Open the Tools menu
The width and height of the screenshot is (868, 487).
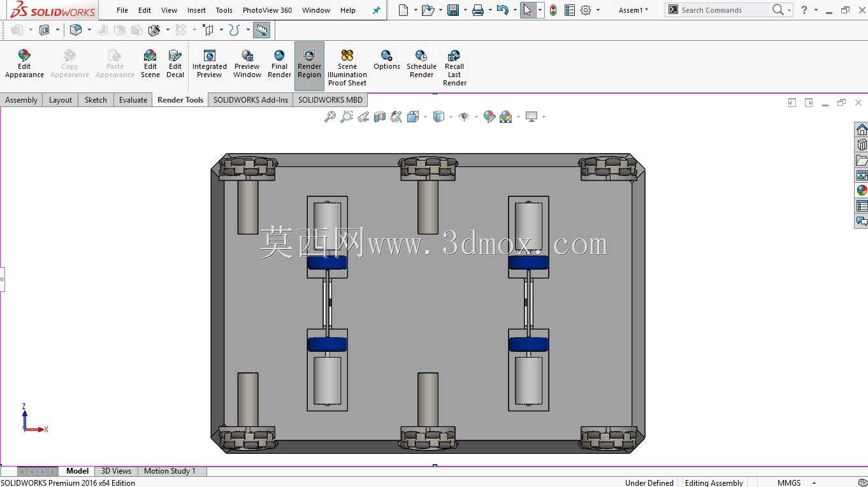[x=224, y=10]
